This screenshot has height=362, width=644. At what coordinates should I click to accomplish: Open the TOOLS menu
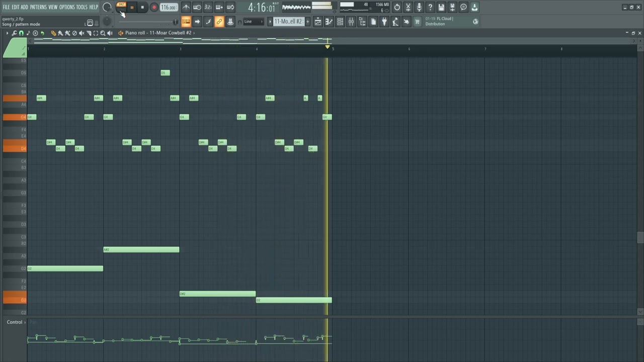(82, 7)
